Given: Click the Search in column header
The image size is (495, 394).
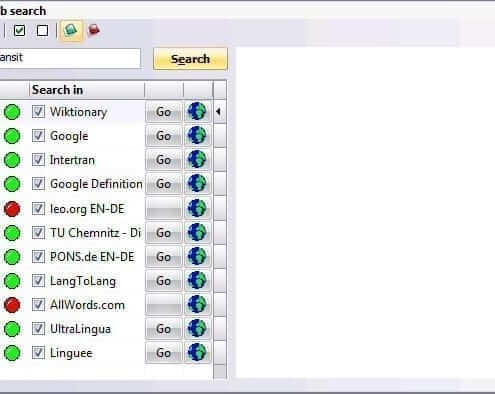Looking at the screenshot, I should point(87,90).
